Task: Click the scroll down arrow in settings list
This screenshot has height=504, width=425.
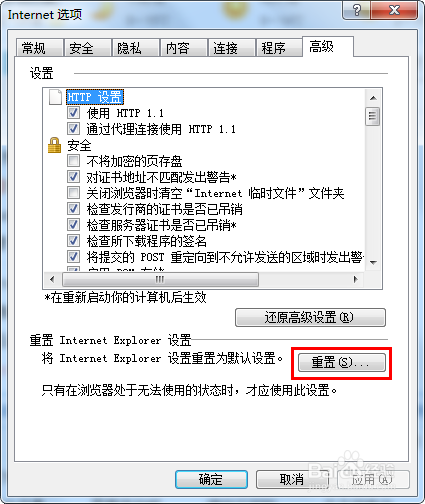Action: tap(373, 262)
